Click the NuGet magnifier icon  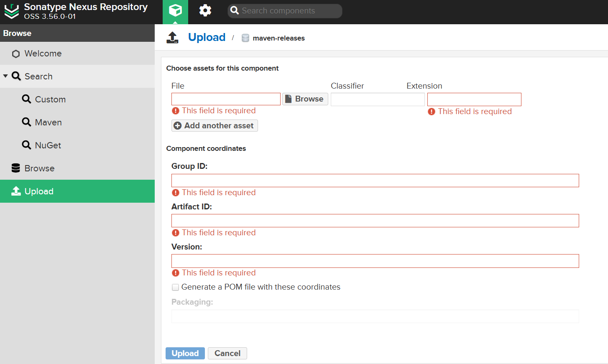point(26,145)
